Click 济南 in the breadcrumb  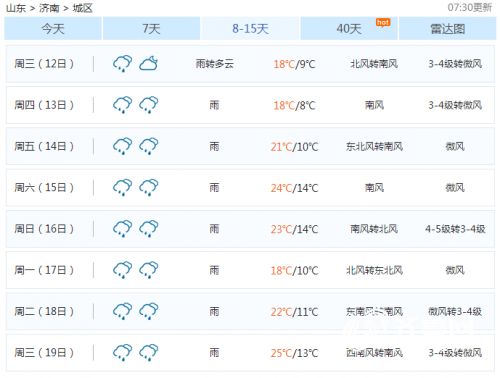49,8
